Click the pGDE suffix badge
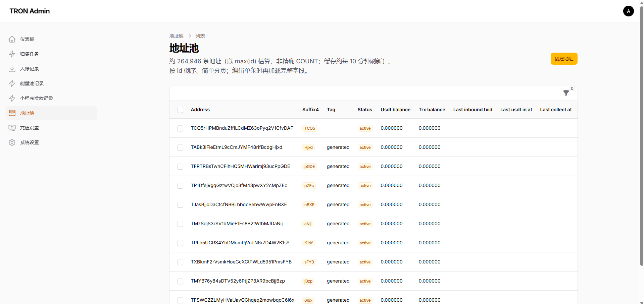Screen dimensions: 644x304 coord(310,167)
